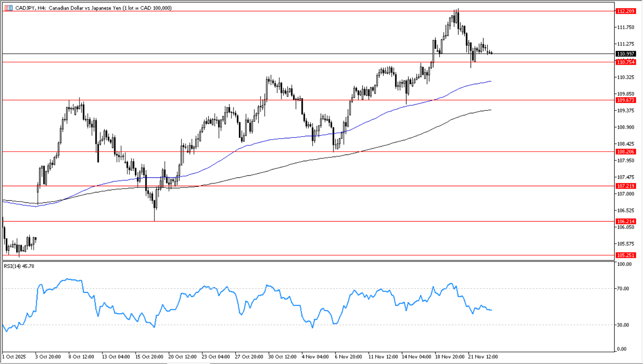The width and height of the screenshot is (643, 364).
Task: Click the 107.219 red price level label
Action: (x=626, y=186)
